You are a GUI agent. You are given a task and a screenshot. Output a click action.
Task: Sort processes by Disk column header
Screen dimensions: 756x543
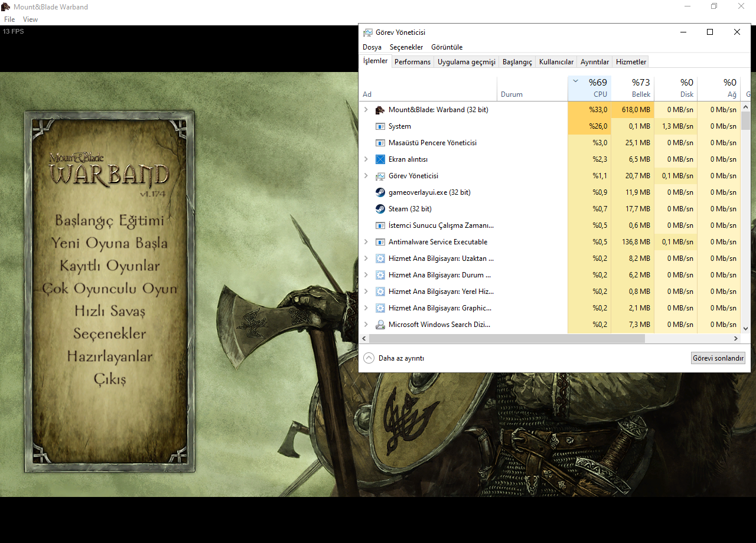point(676,88)
